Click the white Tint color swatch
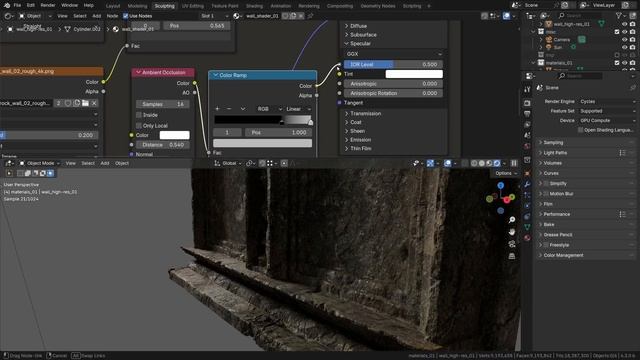The height and width of the screenshot is (360, 640). 414,74
